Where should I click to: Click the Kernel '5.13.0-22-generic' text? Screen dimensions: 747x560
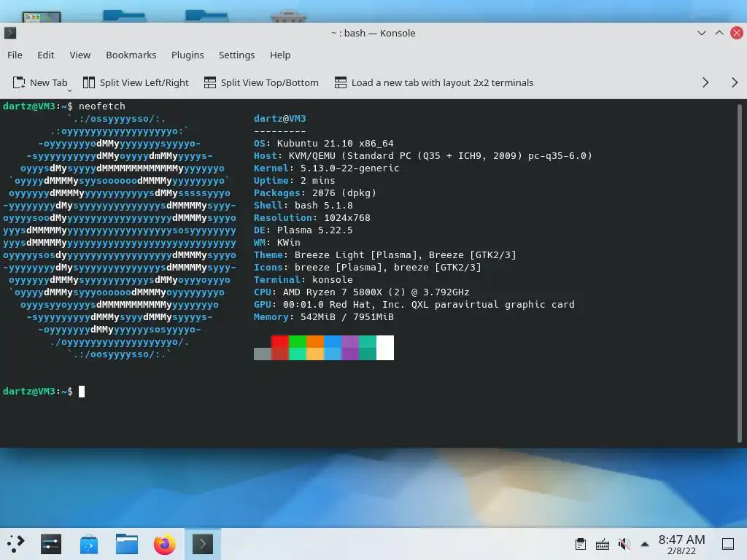point(349,168)
